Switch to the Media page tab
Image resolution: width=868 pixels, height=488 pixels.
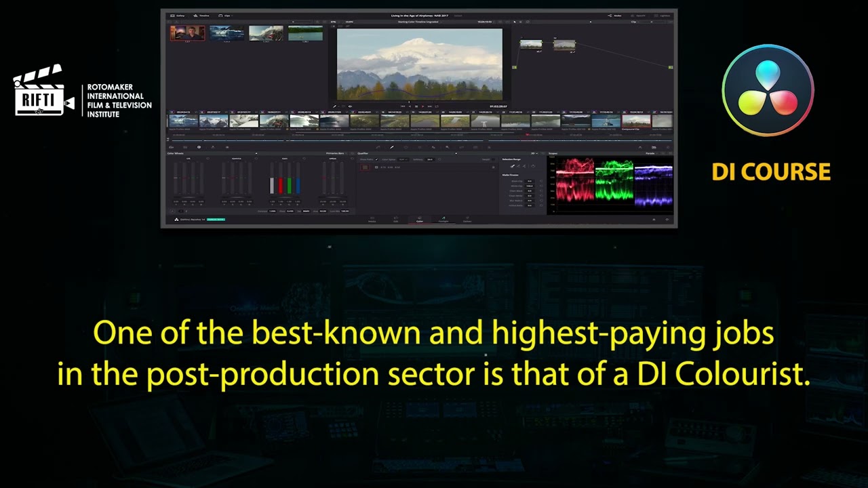point(372,220)
